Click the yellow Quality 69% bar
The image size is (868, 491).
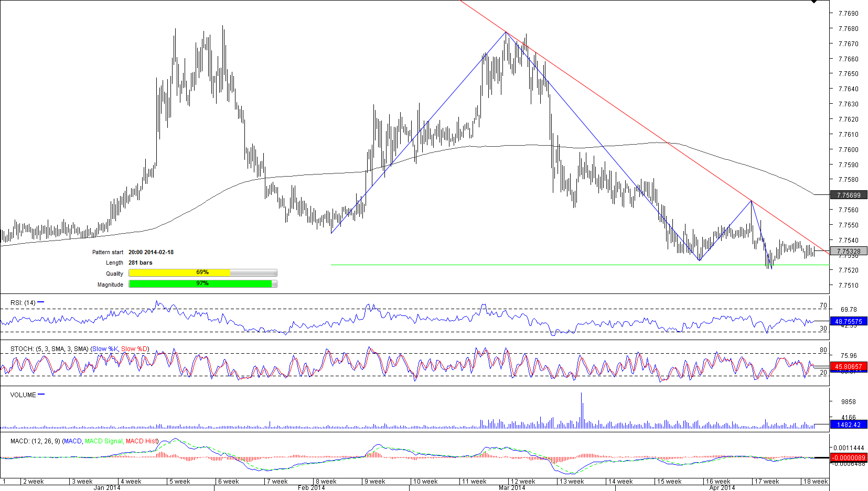coord(179,272)
